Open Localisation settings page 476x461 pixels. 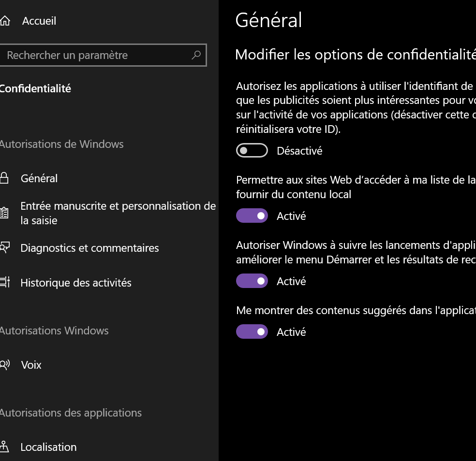pyautogui.click(x=48, y=447)
